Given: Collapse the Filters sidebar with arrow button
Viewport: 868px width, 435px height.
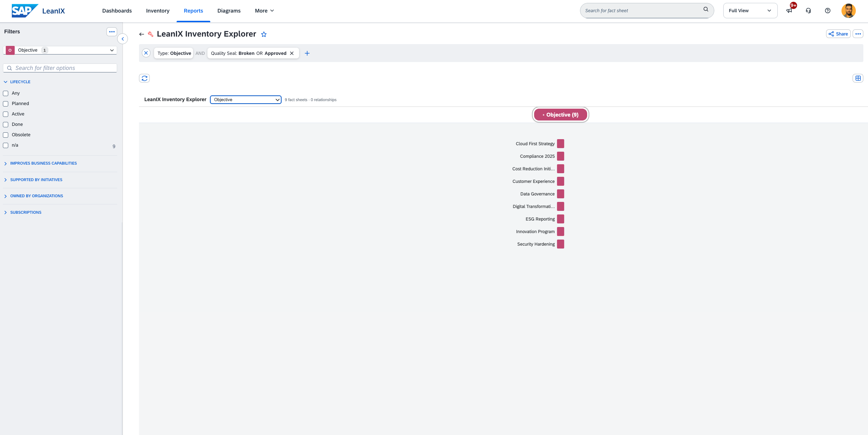Looking at the screenshot, I should point(123,39).
